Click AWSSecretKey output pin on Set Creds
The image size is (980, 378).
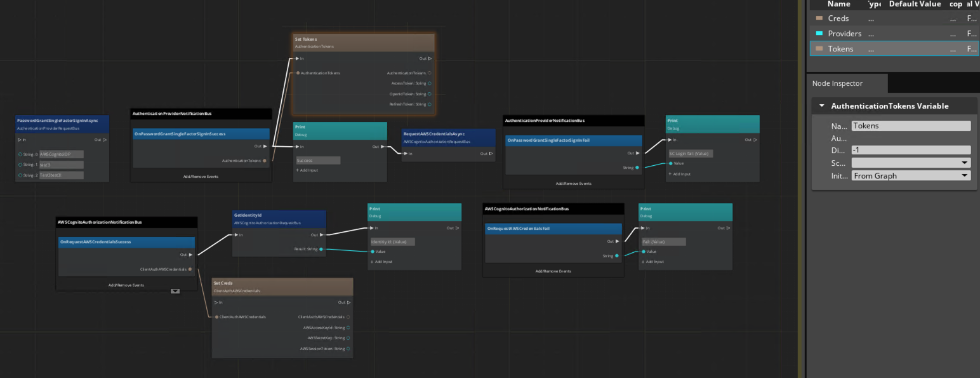[348, 338]
